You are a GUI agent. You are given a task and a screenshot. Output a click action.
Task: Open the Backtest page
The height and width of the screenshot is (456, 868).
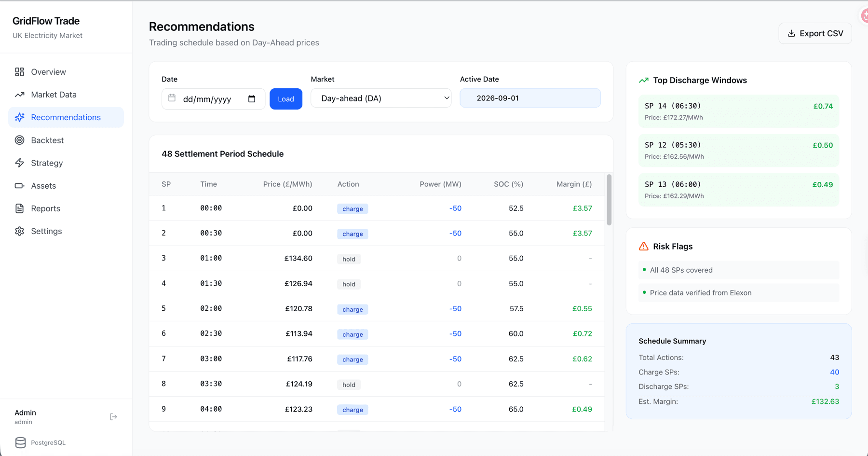66,140
